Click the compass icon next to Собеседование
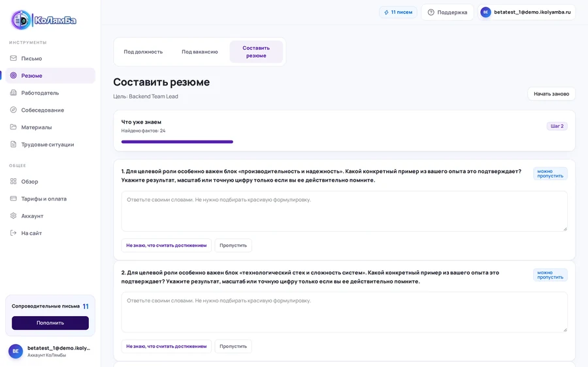588x367 pixels. tap(14, 110)
